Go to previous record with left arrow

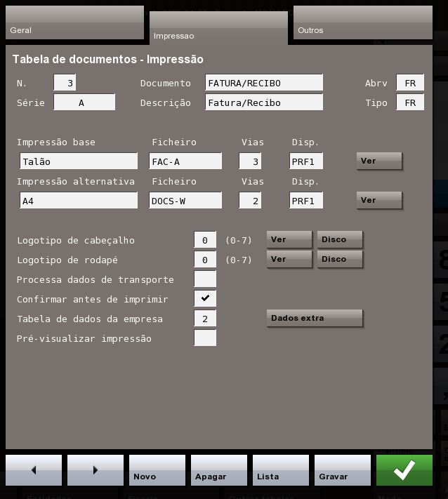pyautogui.click(x=34, y=470)
